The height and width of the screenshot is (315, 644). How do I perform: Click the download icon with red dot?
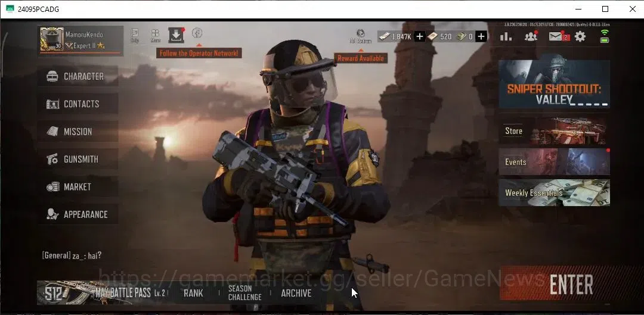click(x=176, y=35)
